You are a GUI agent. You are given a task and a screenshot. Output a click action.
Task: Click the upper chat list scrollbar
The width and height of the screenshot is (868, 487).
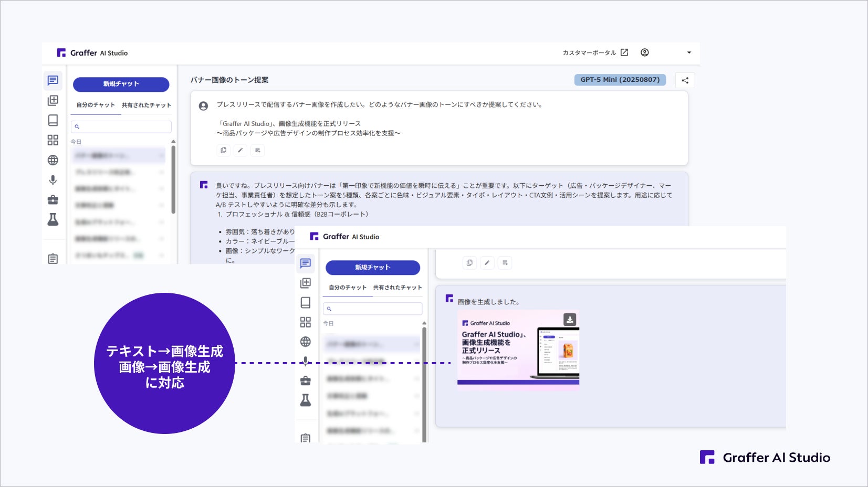pyautogui.click(x=173, y=178)
